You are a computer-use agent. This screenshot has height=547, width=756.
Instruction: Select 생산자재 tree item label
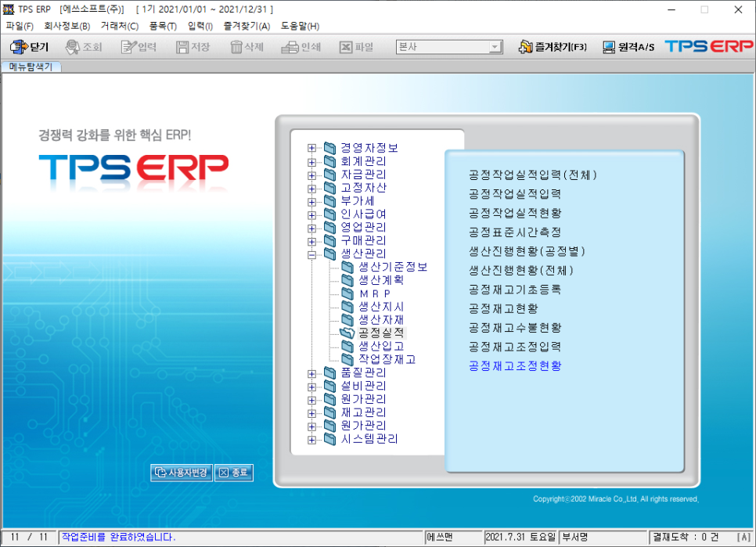pos(381,319)
